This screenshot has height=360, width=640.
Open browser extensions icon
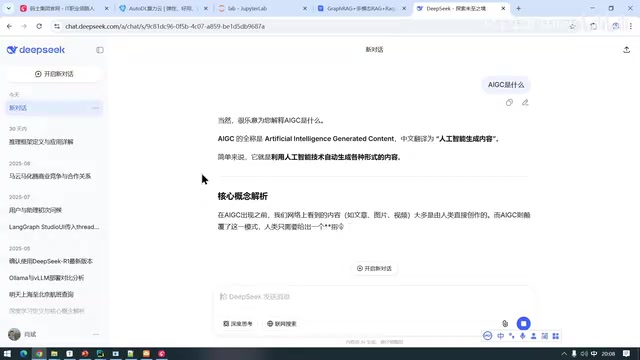tap(593, 26)
